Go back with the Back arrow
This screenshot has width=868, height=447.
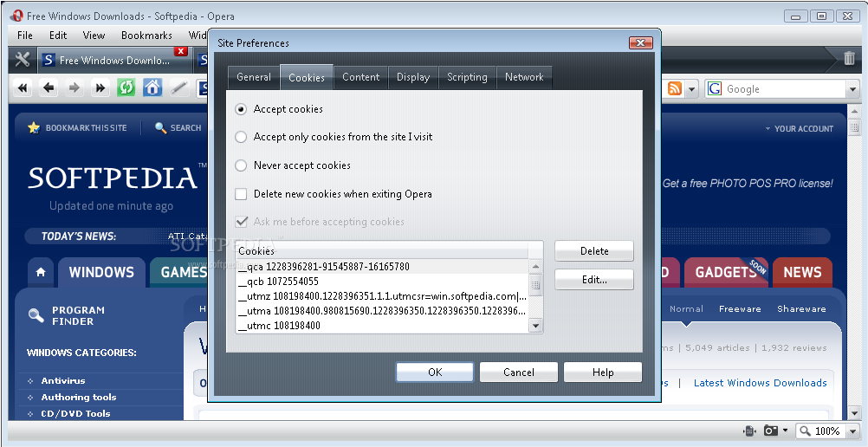(49, 87)
